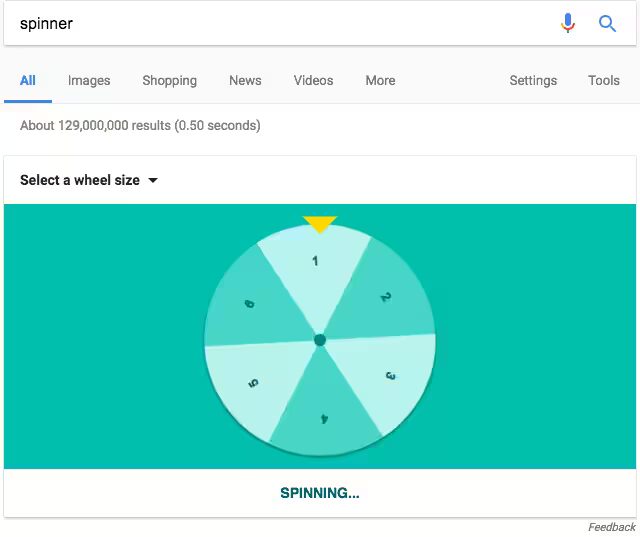Select the All results tab

(x=28, y=80)
